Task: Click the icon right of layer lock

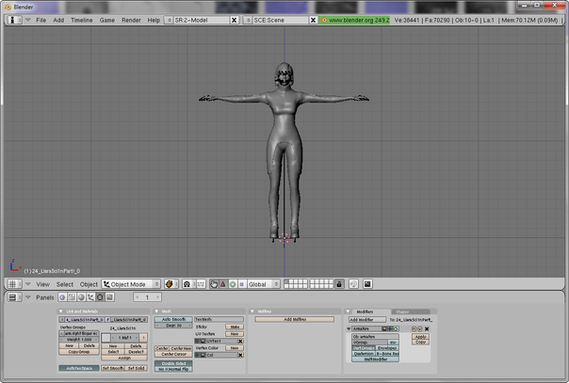Action: (x=353, y=284)
